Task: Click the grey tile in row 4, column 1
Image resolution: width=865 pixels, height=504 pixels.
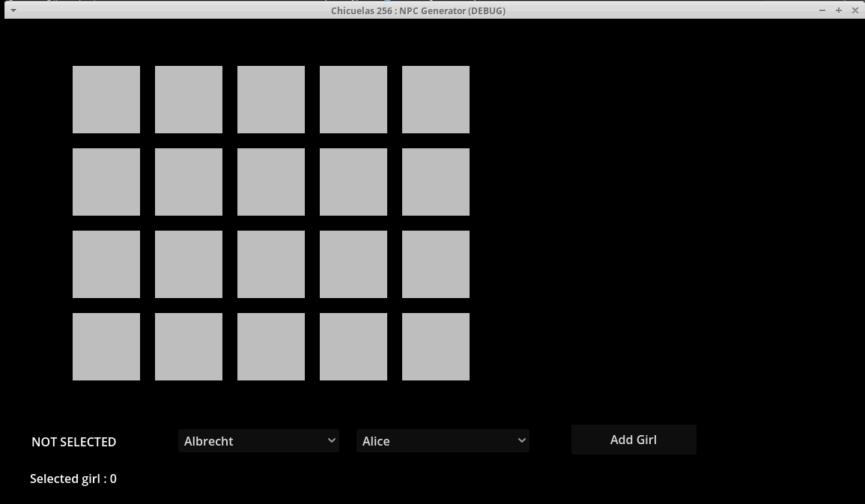Action: pyautogui.click(x=106, y=346)
